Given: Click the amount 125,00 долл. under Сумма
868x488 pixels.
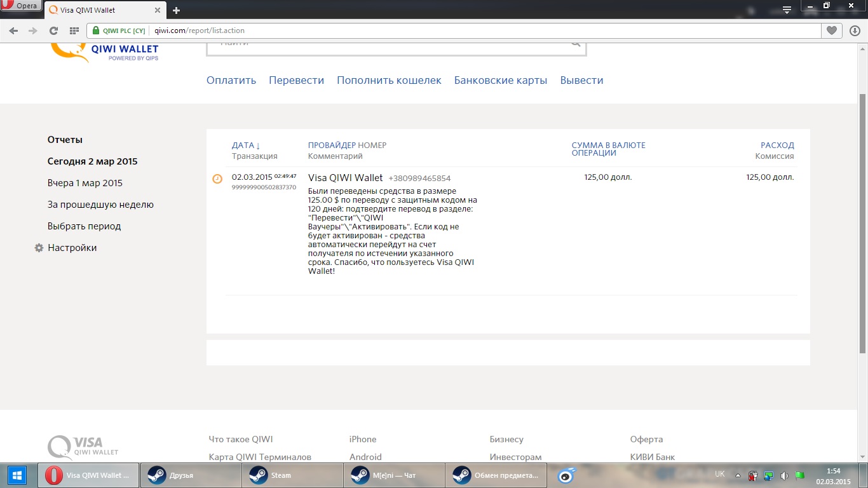Looking at the screenshot, I should pyautogui.click(x=608, y=177).
